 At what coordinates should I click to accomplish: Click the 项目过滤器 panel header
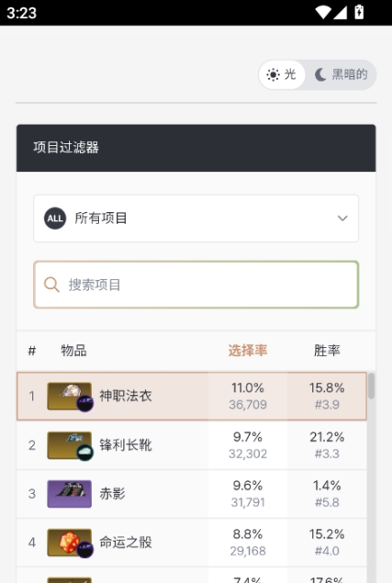(x=196, y=148)
